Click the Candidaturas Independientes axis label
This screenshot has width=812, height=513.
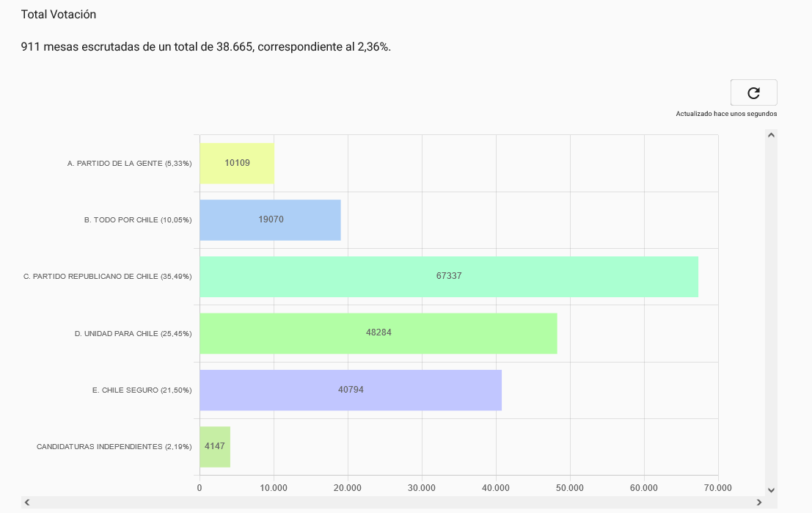pos(114,447)
